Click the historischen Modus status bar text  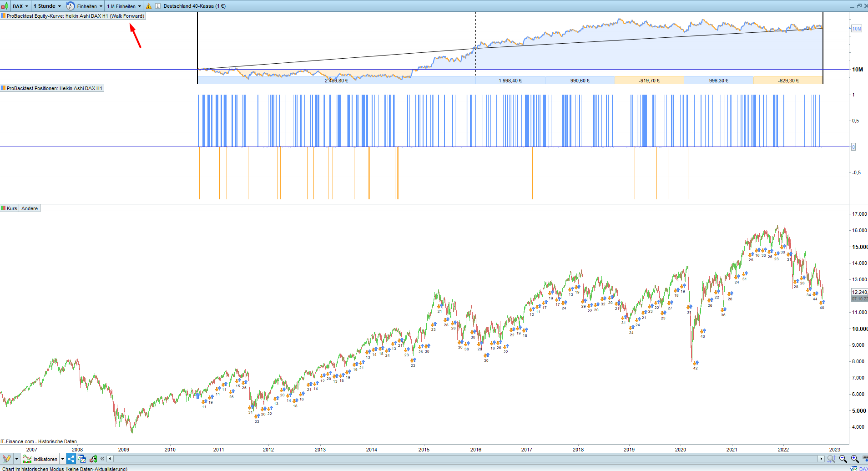click(65, 469)
